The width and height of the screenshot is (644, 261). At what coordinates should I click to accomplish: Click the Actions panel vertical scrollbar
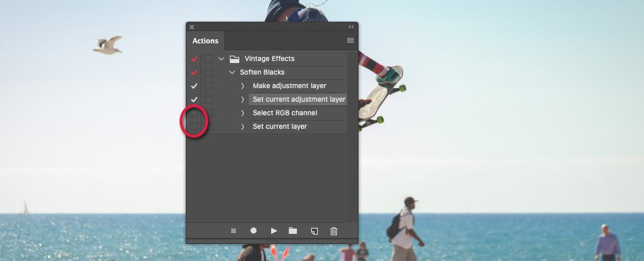[353, 136]
